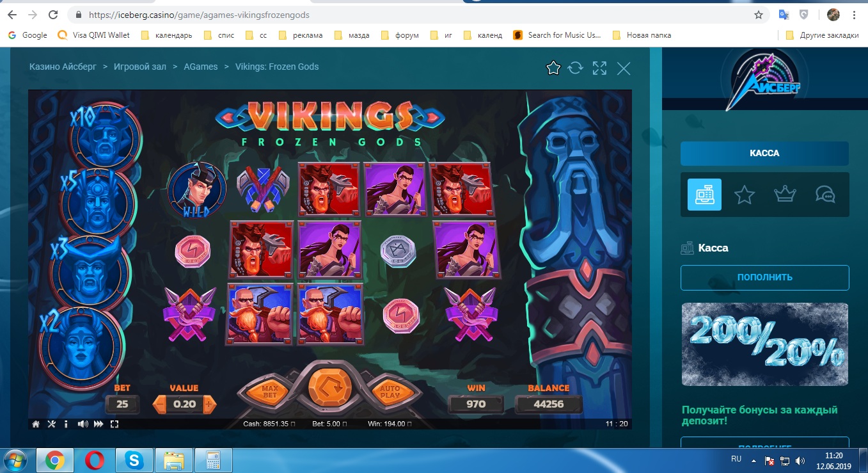Switch the game to fullscreen mode
The height and width of the screenshot is (473, 868).
point(114,424)
